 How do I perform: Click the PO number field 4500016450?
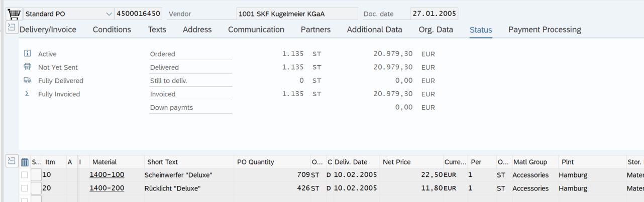[x=139, y=14]
